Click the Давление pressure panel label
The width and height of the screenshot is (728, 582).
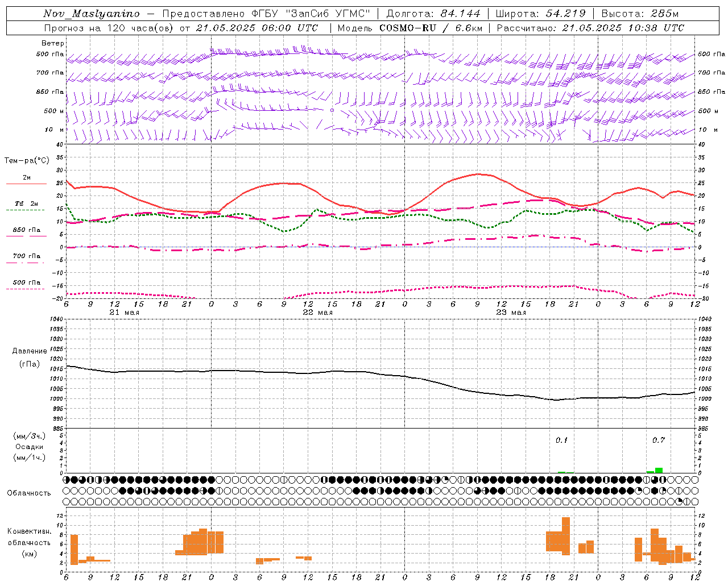coord(30,351)
